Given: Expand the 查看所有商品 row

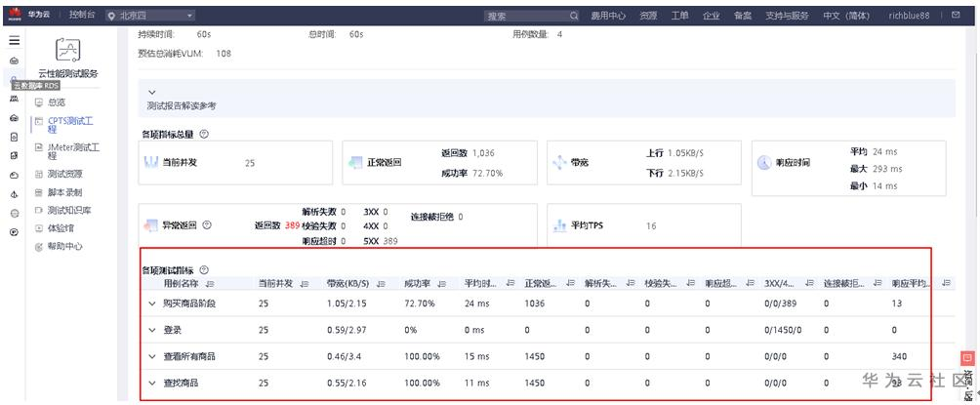Looking at the screenshot, I should tap(152, 356).
